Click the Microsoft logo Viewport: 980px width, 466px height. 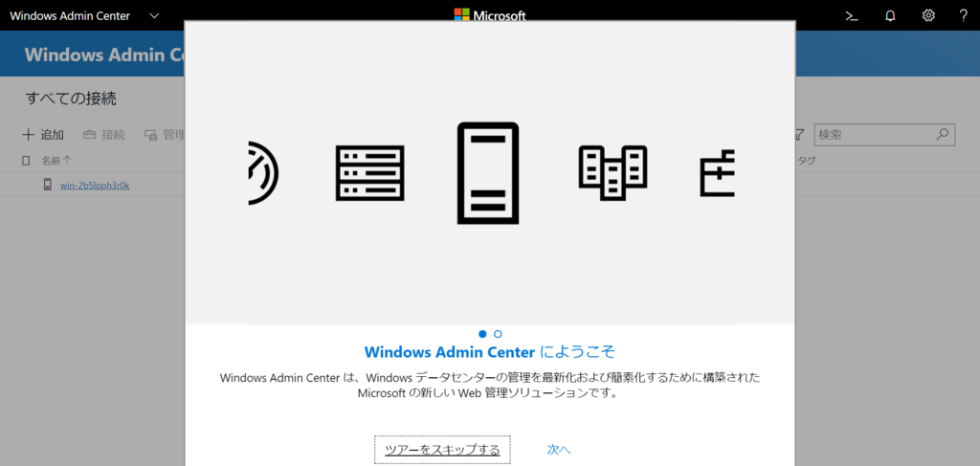[x=490, y=15]
